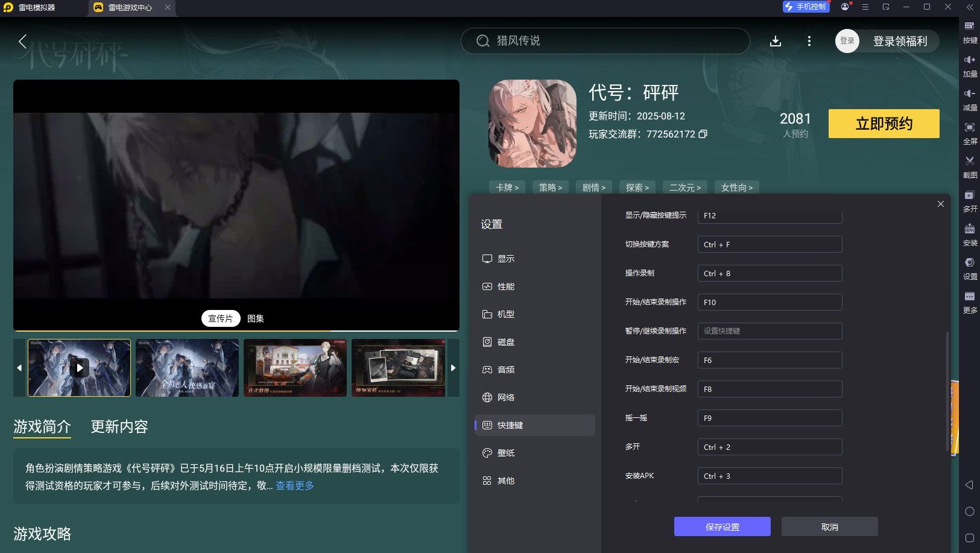Show 更多 tools in the sidebar
980x553 pixels.
point(970,303)
